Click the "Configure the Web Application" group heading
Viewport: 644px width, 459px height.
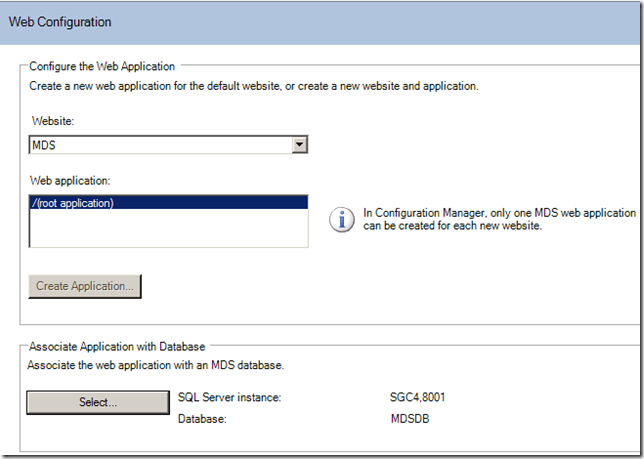click(102, 67)
